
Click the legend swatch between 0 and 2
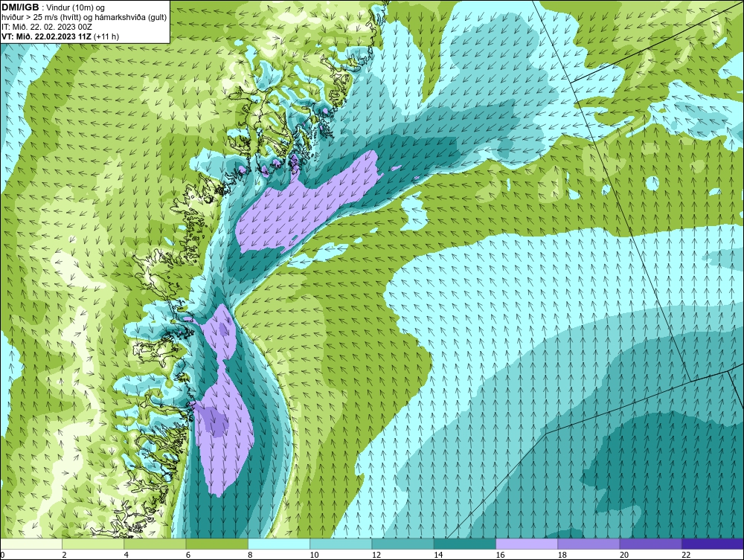[31, 544]
